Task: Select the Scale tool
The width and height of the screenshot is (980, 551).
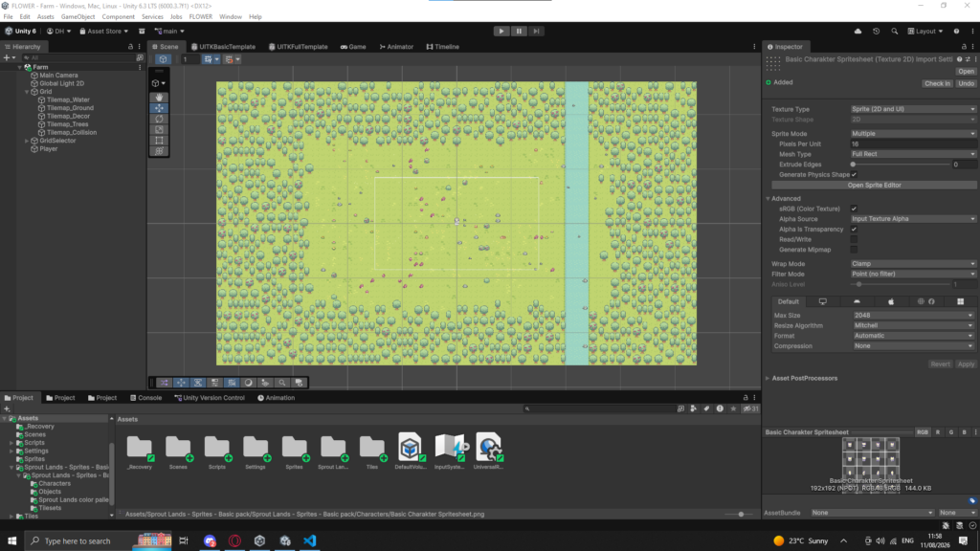Action: (x=160, y=130)
